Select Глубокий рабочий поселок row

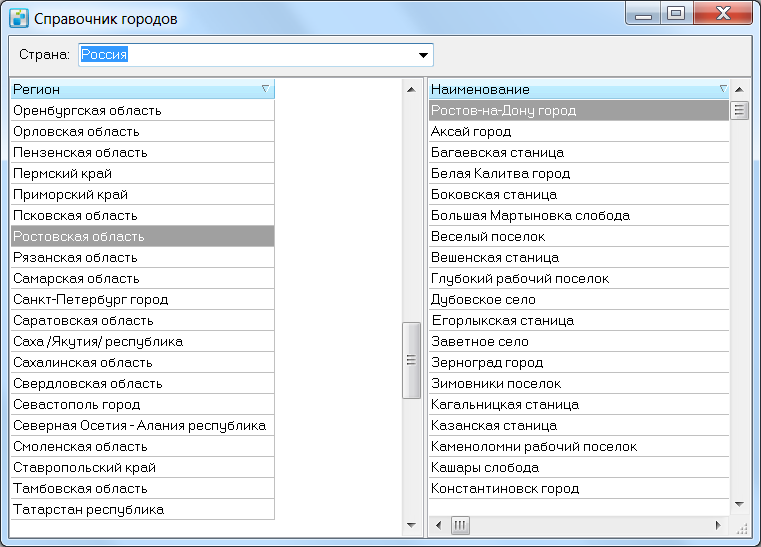[579, 279]
